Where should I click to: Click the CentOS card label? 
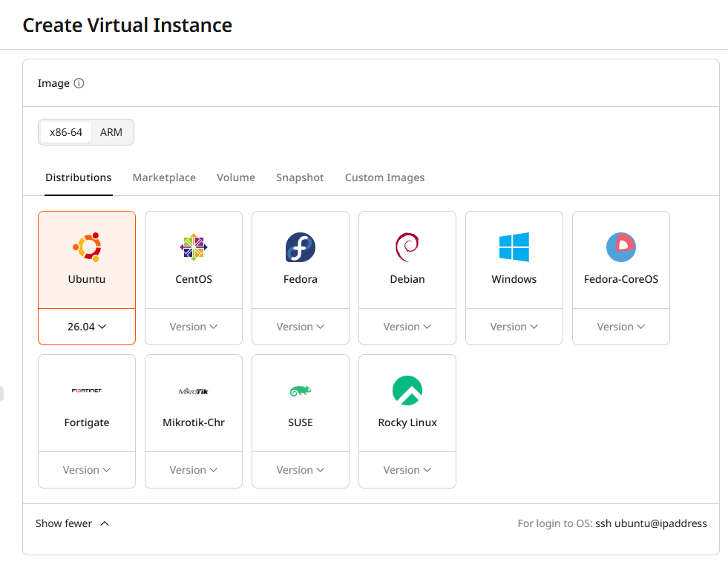(x=194, y=279)
